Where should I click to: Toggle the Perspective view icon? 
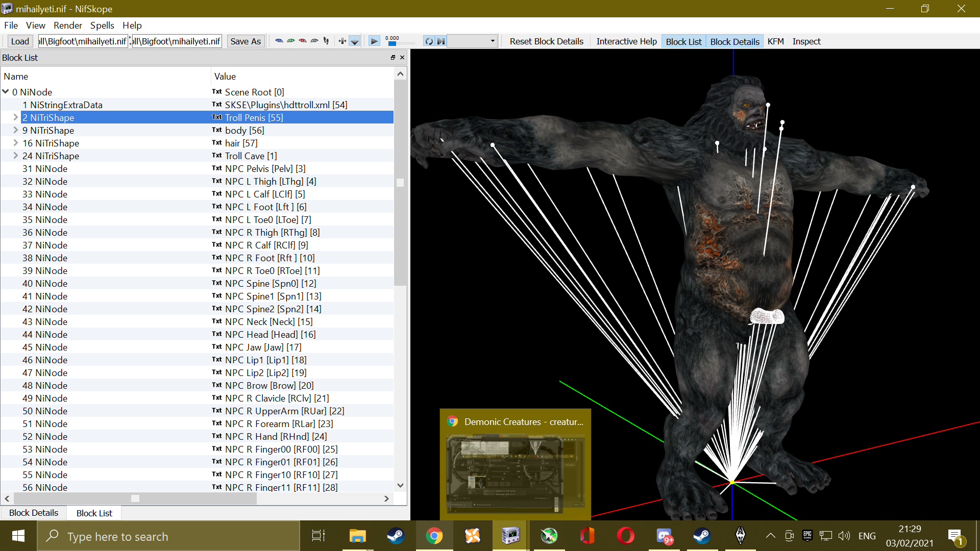point(355,41)
